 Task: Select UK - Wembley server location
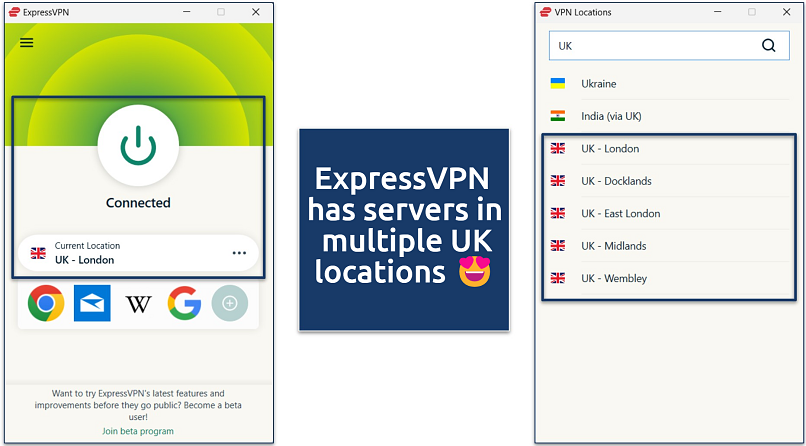coord(613,278)
